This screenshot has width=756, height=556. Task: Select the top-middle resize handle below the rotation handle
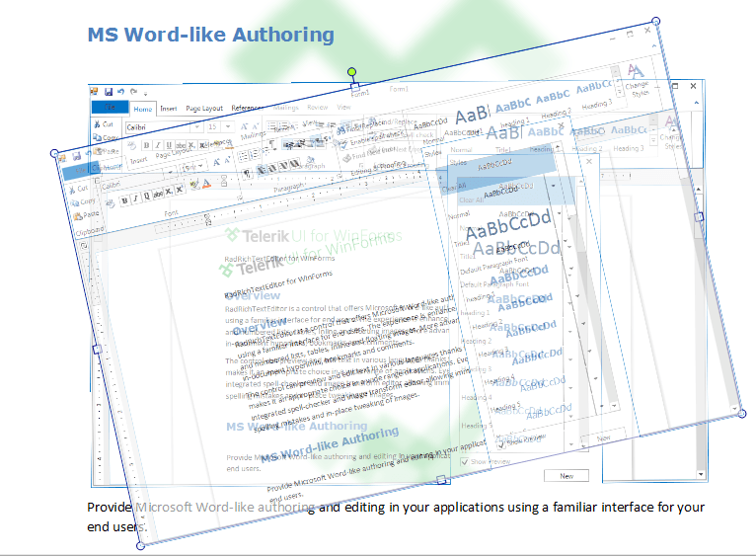point(355,87)
